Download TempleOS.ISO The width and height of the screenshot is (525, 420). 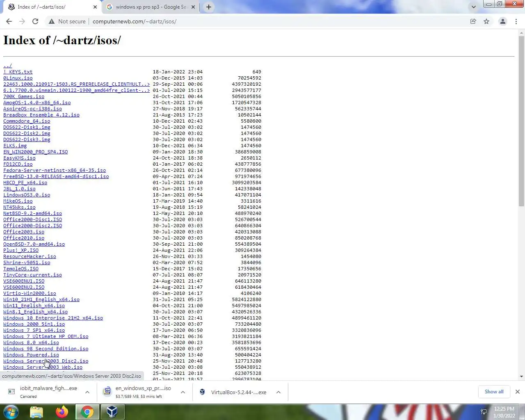pyautogui.click(x=21, y=269)
